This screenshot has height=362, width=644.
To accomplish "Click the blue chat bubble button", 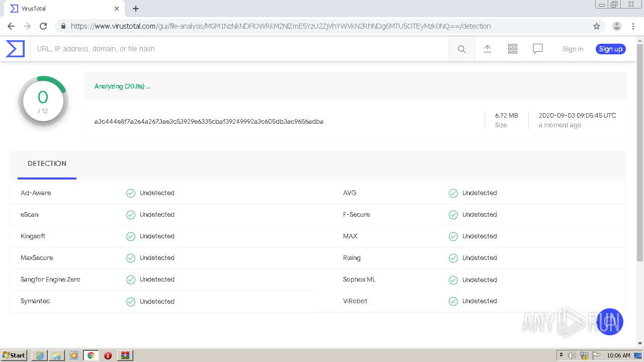I will pos(610,322).
